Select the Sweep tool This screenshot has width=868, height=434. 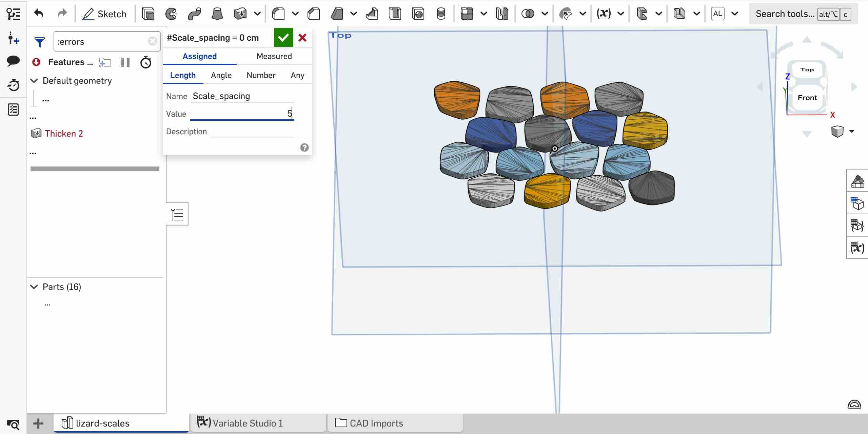(x=194, y=14)
